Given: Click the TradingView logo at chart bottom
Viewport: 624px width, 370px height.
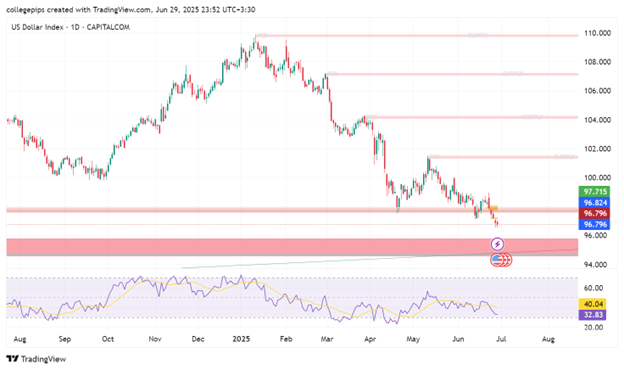Looking at the screenshot, I should 36,359.
